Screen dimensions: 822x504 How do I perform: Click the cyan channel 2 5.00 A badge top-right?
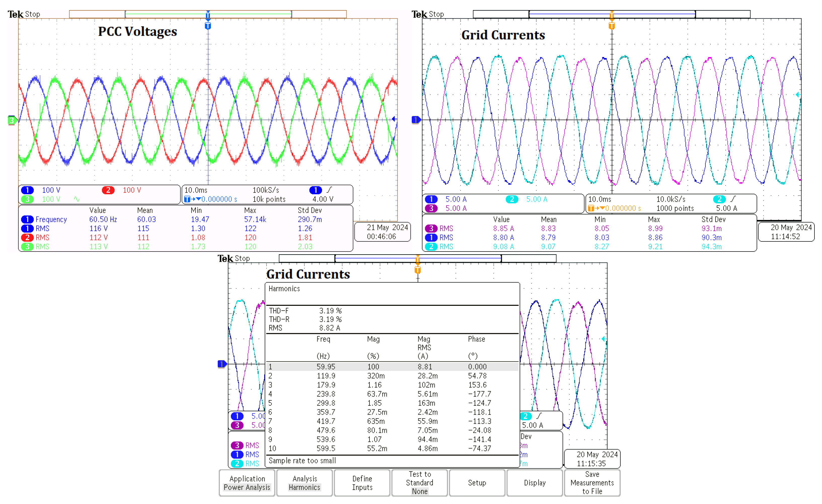[512, 199]
